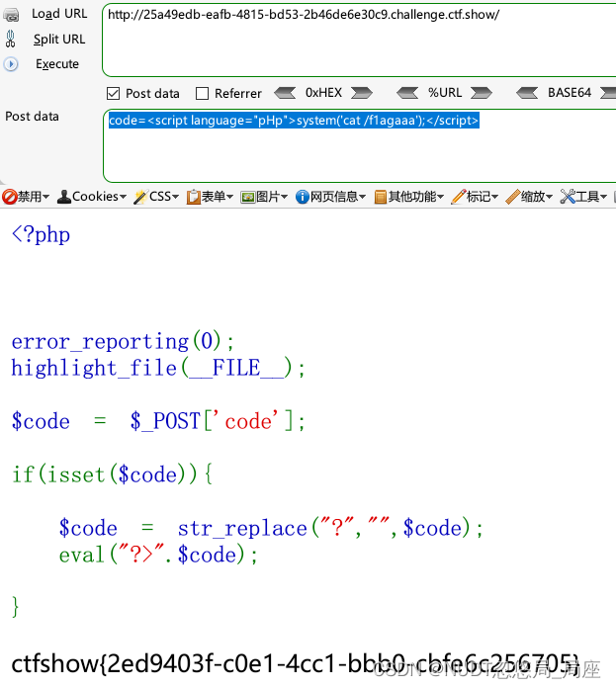Click the left arrow before %URL
616x688 pixels.
407,93
